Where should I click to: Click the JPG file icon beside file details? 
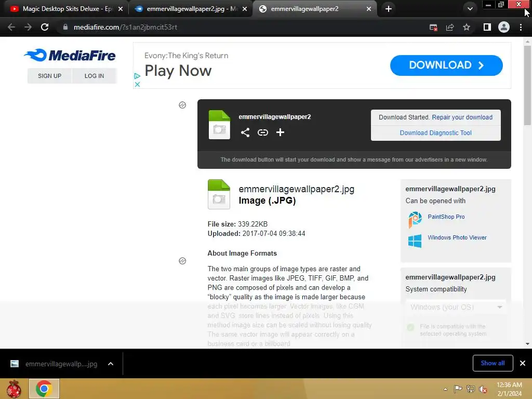pos(219,194)
